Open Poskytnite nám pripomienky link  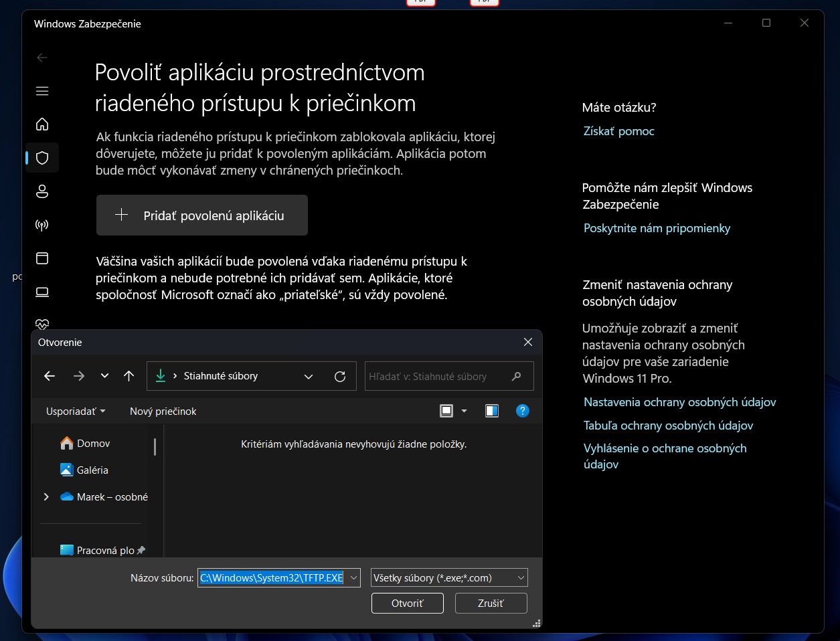pos(657,228)
